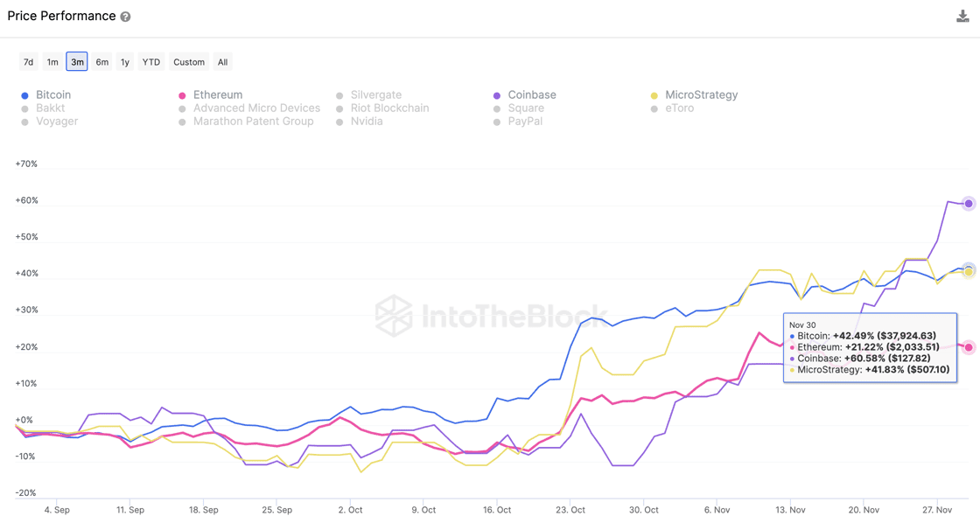
Task: Open the Custom date range option
Action: (189, 62)
